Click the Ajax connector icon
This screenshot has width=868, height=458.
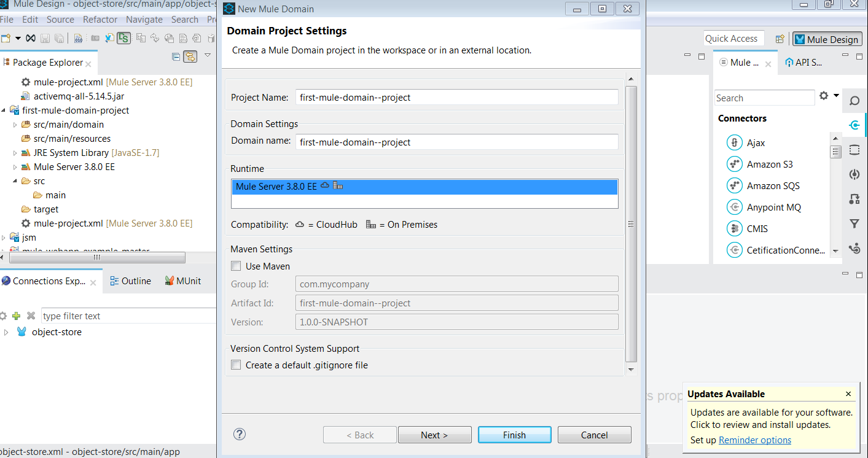[x=734, y=143]
